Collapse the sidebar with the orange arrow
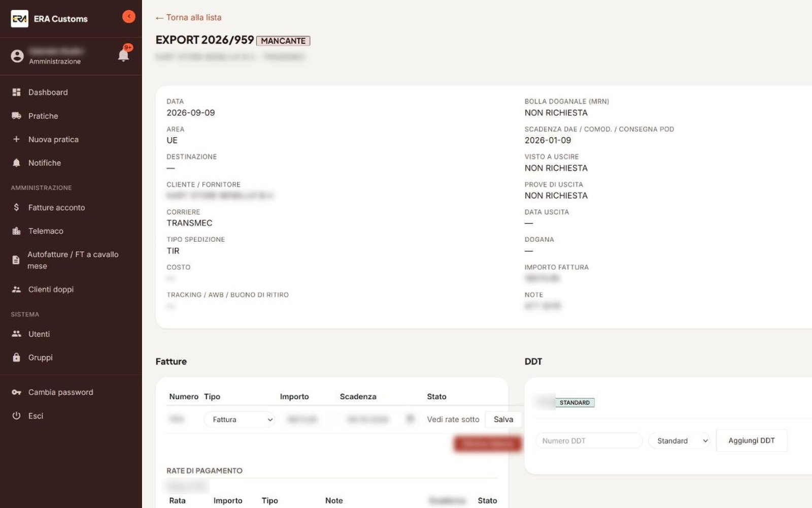Image resolution: width=812 pixels, height=508 pixels. click(129, 17)
